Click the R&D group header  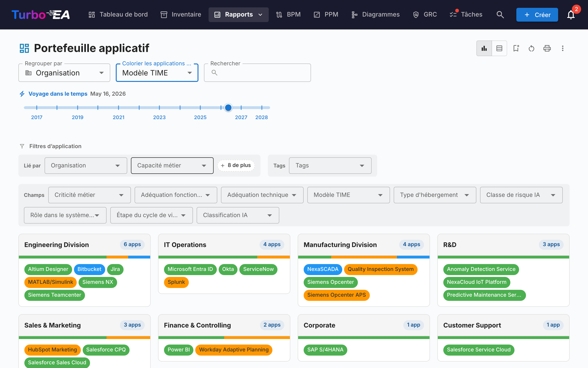coord(503,245)
